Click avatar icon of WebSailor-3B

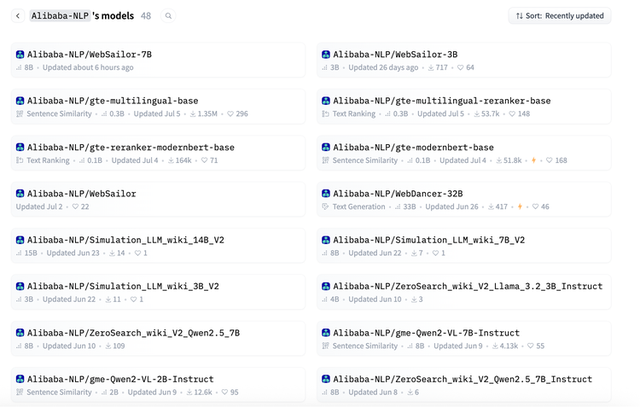click(326, 54)
